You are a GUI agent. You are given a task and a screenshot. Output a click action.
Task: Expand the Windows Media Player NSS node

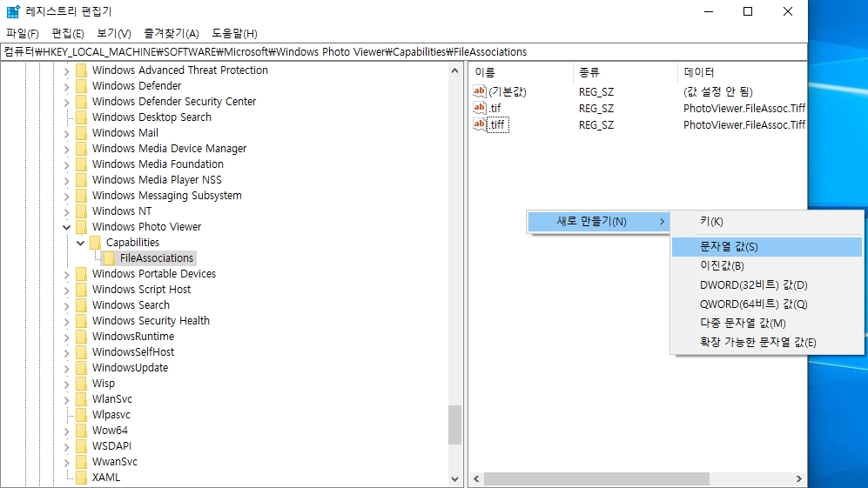point(66,180)
